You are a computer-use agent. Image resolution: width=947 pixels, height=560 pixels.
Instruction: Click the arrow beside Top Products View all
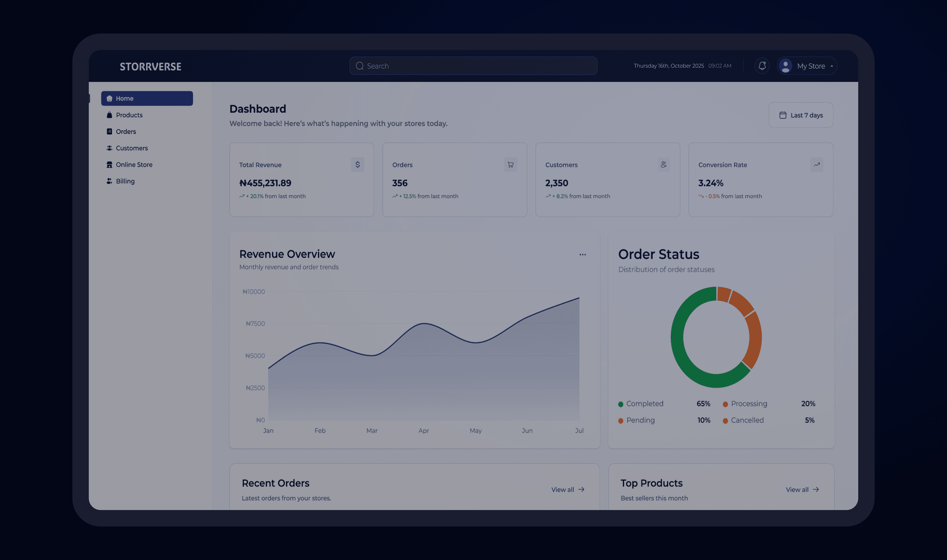(x=816, y=490)
